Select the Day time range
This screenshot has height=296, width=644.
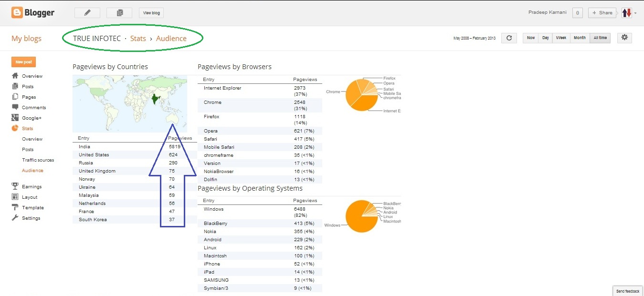[545, 38]
